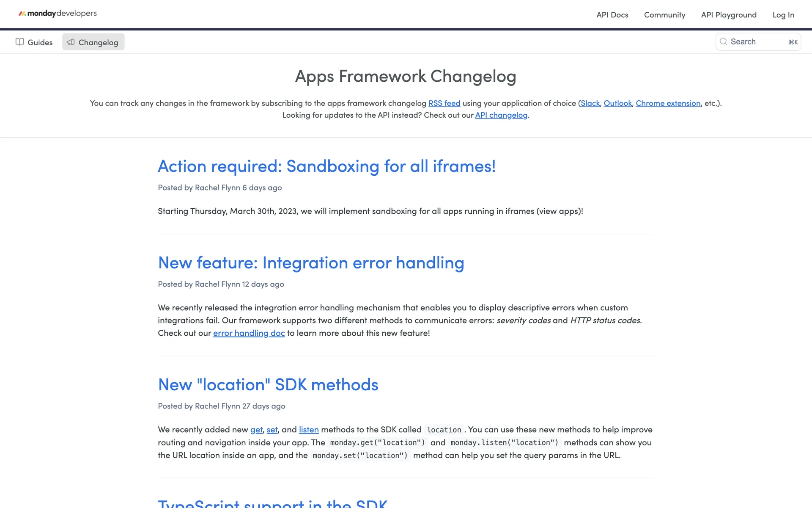The height and width of the screenshot is (508, 812).
Task: Open the Sandboxing for all iframes post
Action: (x=326, y=166)
